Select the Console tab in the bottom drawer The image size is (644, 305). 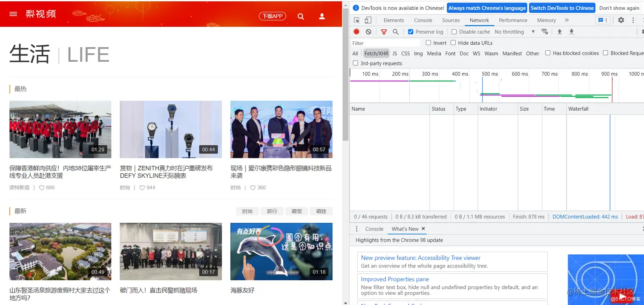(x=374, y=229)
